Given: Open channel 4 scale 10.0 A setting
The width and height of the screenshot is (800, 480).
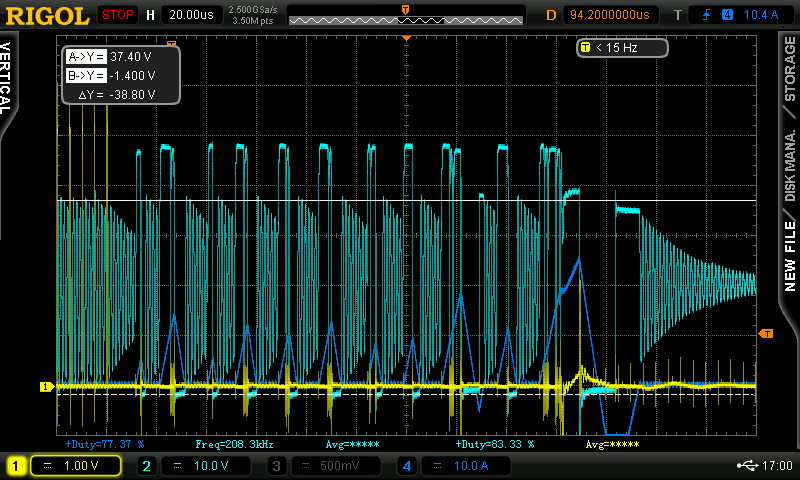Looking at the screenshot, I should (x=468, y=465).
